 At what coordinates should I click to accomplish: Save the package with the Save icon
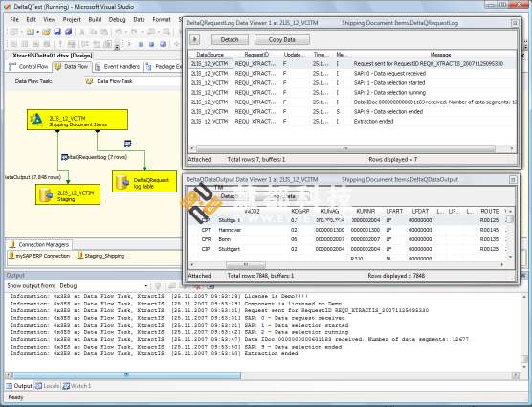(x=57, y=33)
